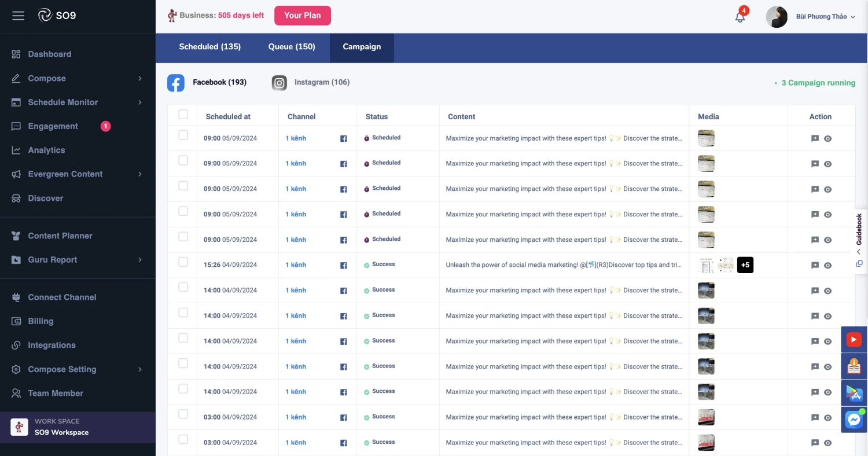Viewport: 868px width, 456px height.
Task: Open 1 kênh link in 15:26 row
Action: pyautogui.click(x=296, y=265)
